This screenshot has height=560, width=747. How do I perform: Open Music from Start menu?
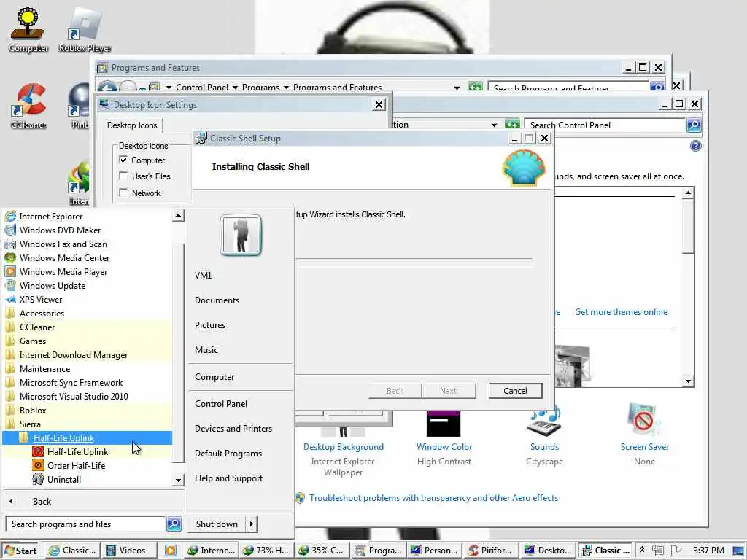206,349
